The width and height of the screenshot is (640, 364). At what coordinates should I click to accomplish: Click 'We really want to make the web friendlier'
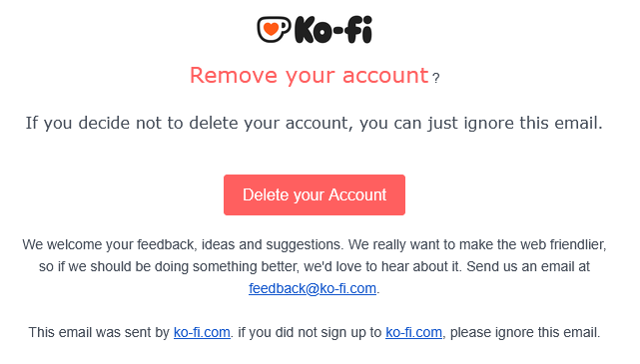[x=477, y=244]
